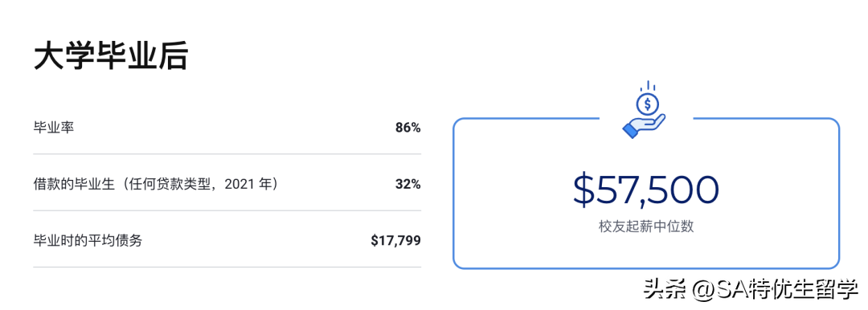Screen dimensions: 868x310
Task: Click the blue hand shape under the coin
Action: click(643, 126)
